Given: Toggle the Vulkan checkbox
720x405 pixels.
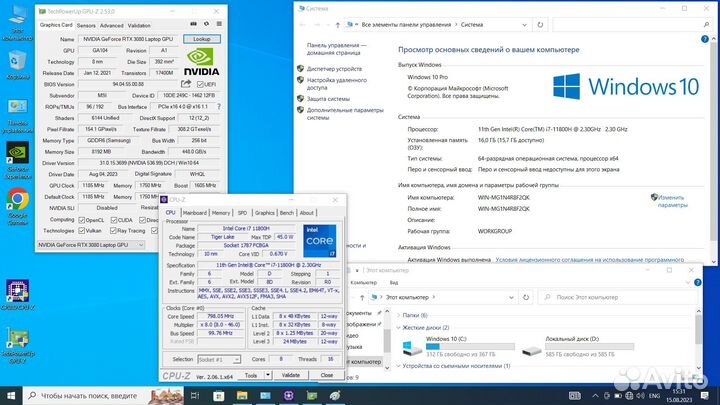Looking at the screenshot, I should [x=82, y=231].
